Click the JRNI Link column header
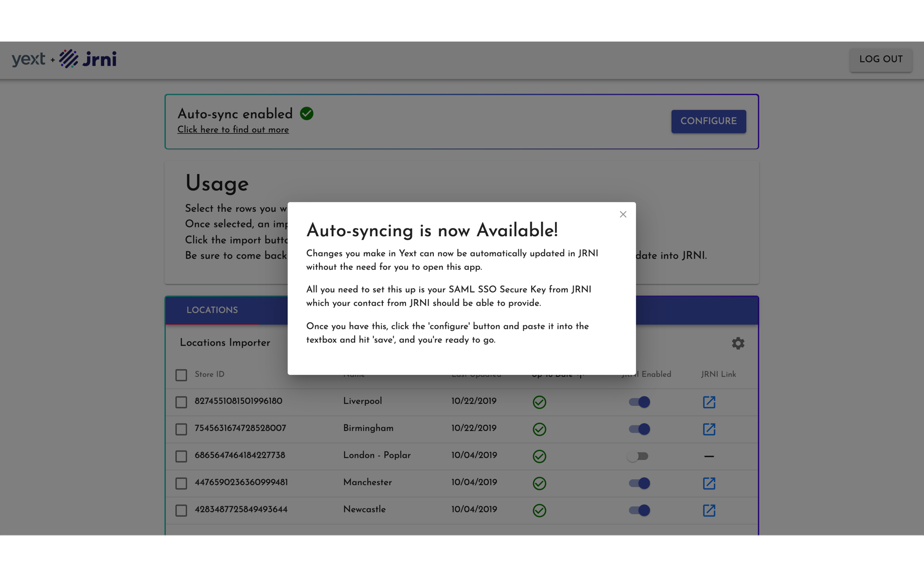 (x=718, y=374)
